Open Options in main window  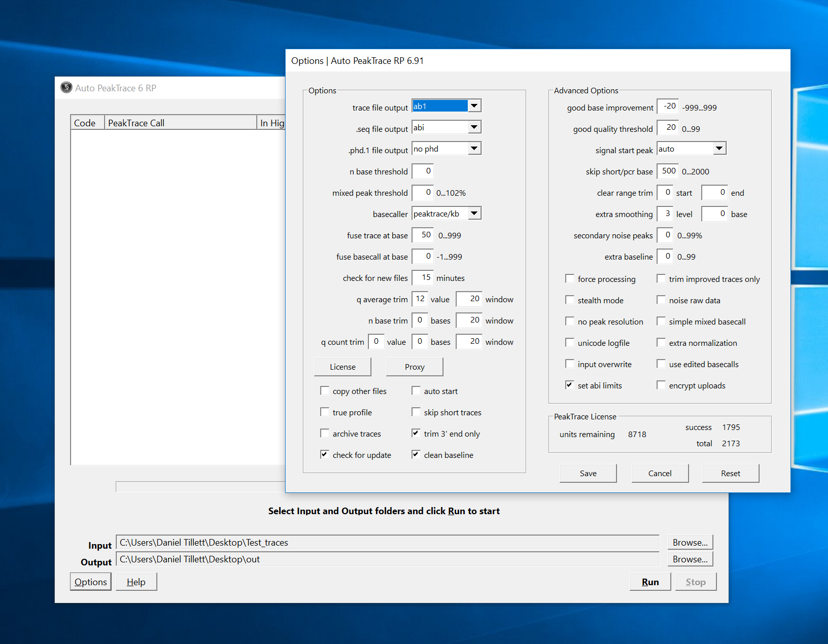[x=91, y=582]
